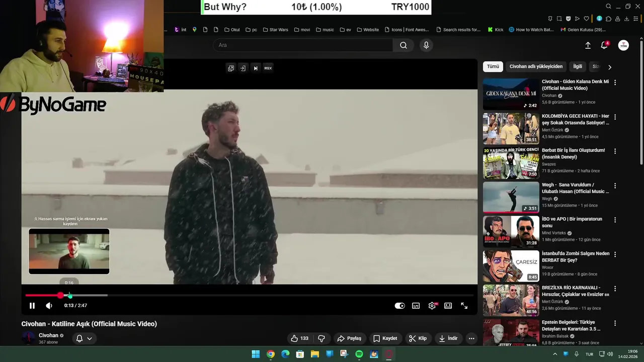
Task: Click the Kaydet save button
Action: [385, 338]
